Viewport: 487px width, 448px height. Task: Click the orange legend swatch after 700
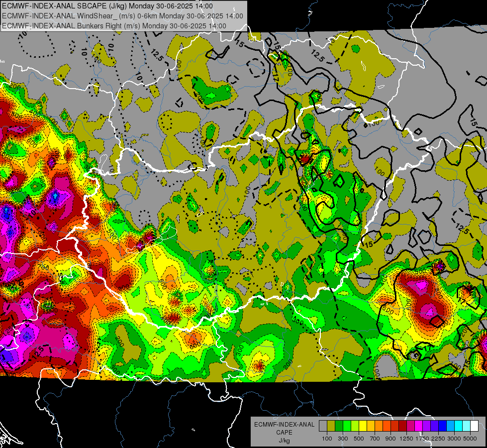point(379,426)
